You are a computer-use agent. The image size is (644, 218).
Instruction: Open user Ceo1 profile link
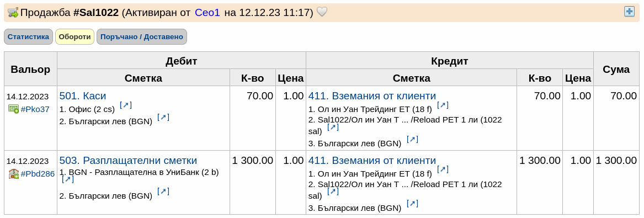click(207, 13)
